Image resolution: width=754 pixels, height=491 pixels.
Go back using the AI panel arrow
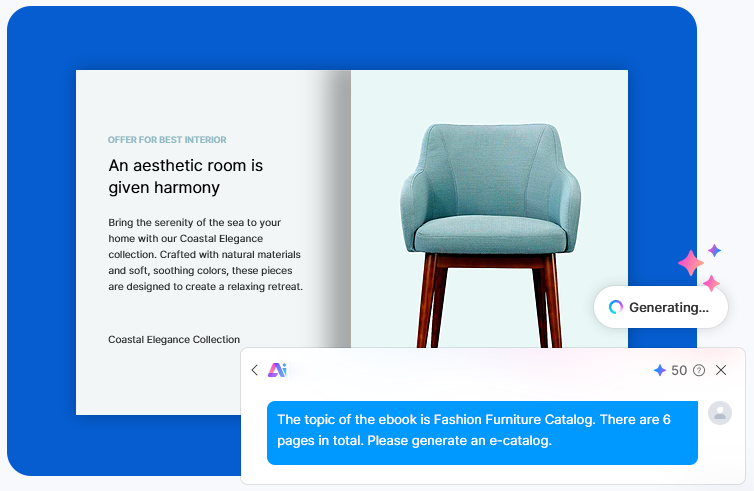tap(254, 370)
